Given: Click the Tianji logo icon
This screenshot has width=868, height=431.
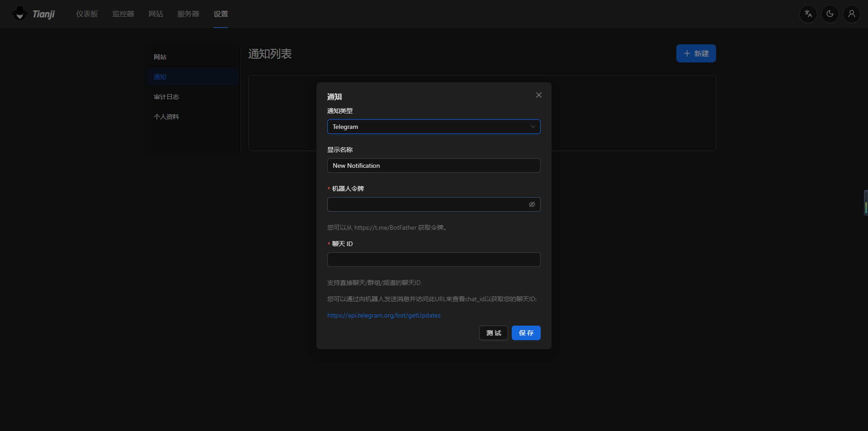Looking at the screenshot, I should click(19, 14).
